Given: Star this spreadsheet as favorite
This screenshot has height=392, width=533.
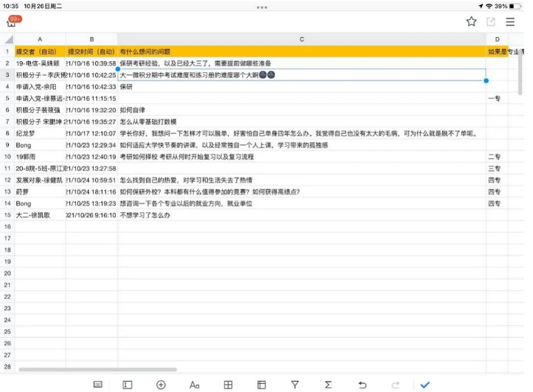Looking at the screenshot, I should [471, 21].
